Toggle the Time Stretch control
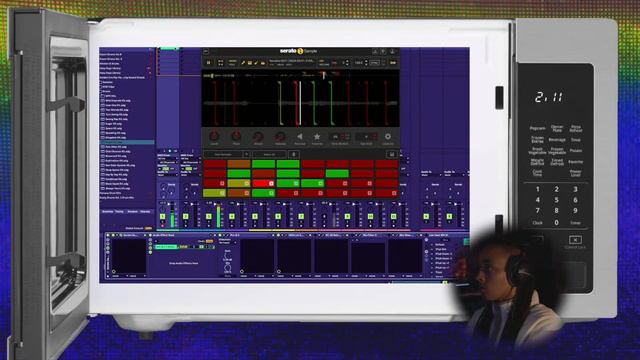 (x=340, y=137)
